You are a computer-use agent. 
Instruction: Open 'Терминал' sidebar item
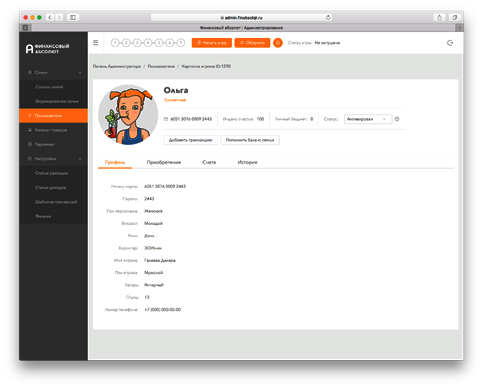pyautogui.click(x=53, y=144)
